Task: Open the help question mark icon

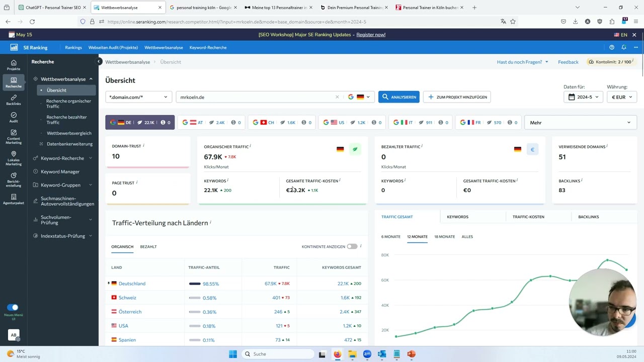Action: coord(612,47)
